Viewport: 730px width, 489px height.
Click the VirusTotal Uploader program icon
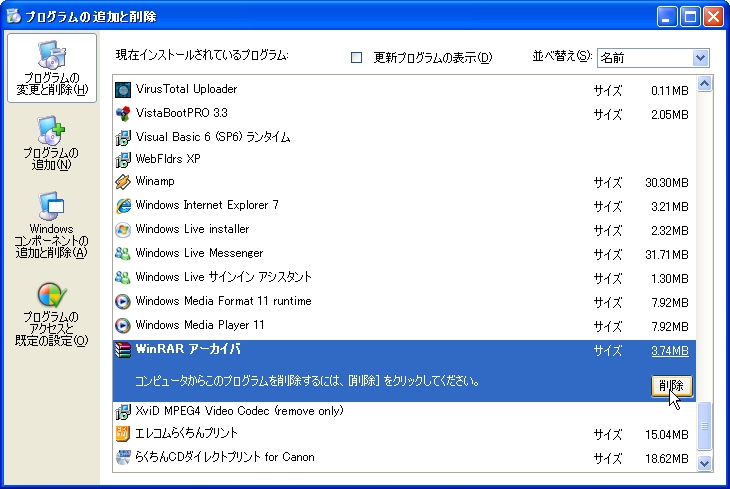point(123,89)
